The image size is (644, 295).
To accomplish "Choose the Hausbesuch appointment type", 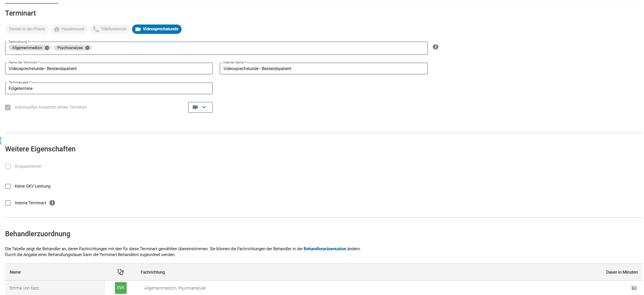I will pyautogui.click(x=69, y=29).
